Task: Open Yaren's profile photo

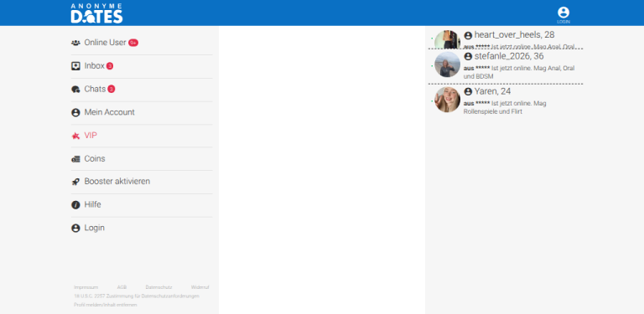Action: pyautogui.click(x=447, y=100)
